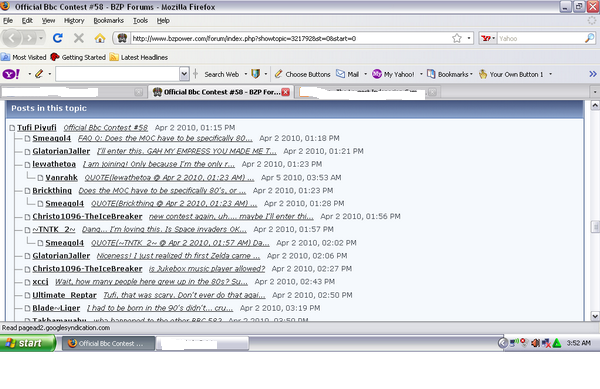Select the Official Bbc Contest #58 tab
Viewport: 600px width, 389px height.
tap(221, 92)
